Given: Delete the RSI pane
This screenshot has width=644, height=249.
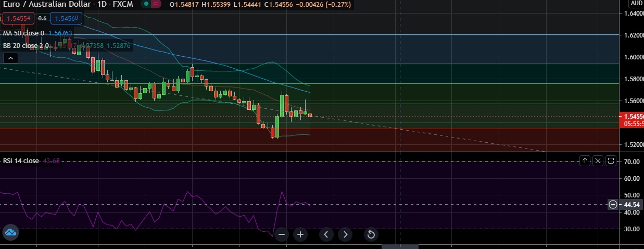Looking at the screenshot, I should tap(598, 161).
